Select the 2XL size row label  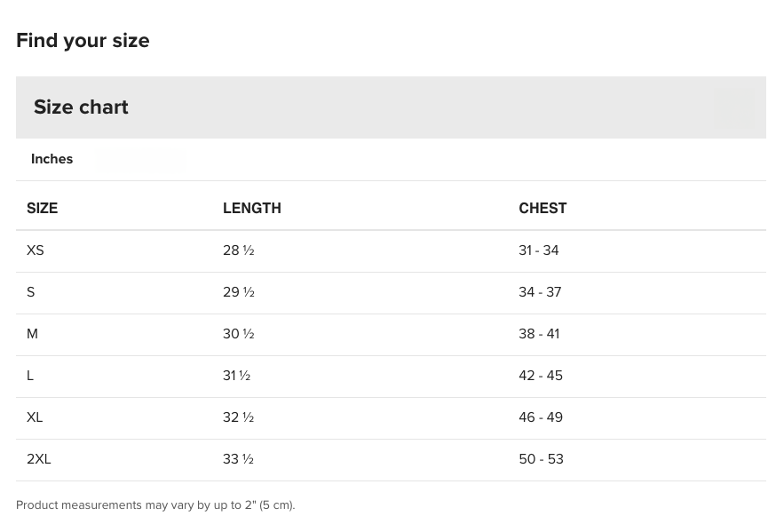pos(38,459)
